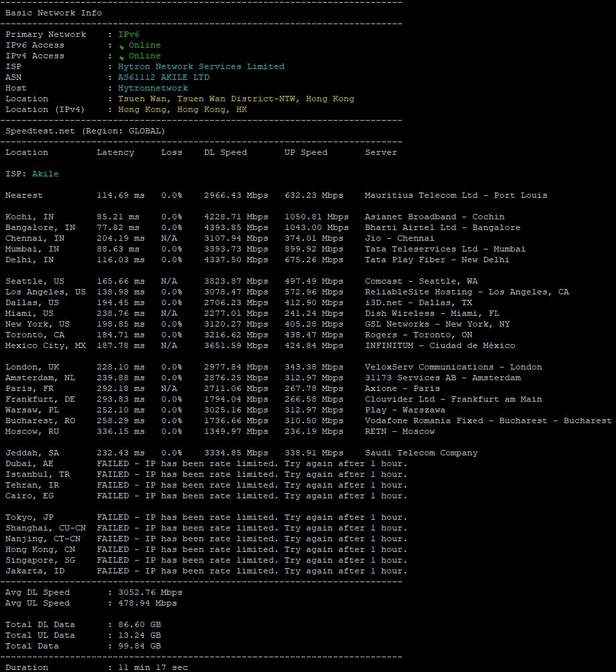616x672 pixels.
Task: Click the Kochi, IN location row label
Action: pyautogui.click(x=29, y=217)
